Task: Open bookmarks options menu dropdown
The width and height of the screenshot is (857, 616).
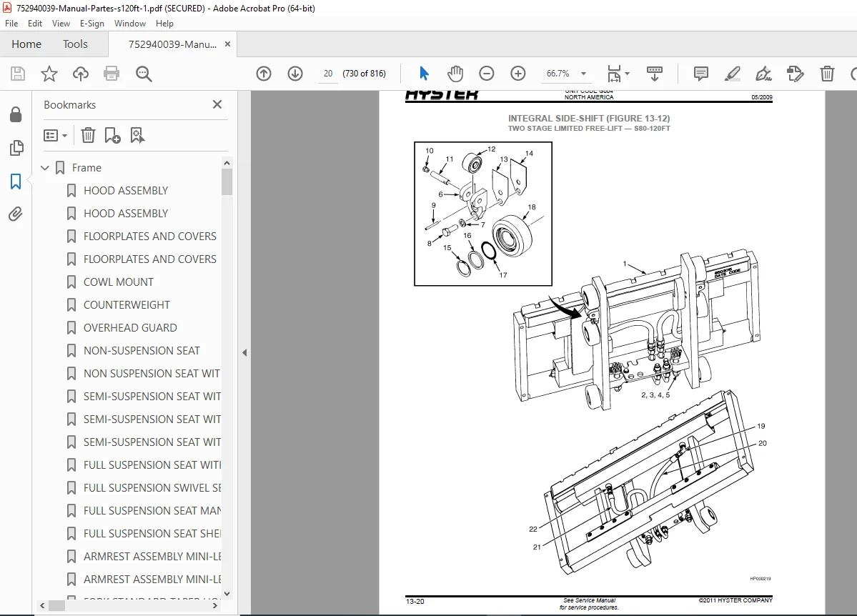Action: point(55,135)
